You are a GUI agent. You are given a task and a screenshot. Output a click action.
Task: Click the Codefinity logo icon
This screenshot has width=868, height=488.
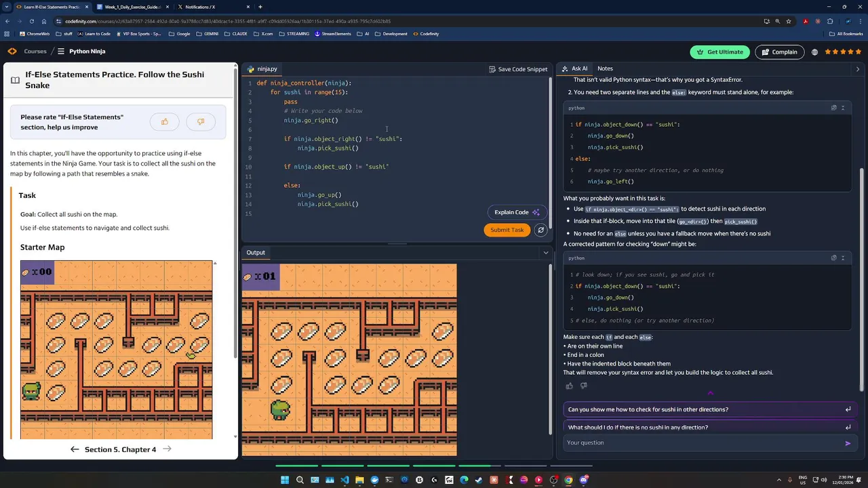[x=12, y=52]
